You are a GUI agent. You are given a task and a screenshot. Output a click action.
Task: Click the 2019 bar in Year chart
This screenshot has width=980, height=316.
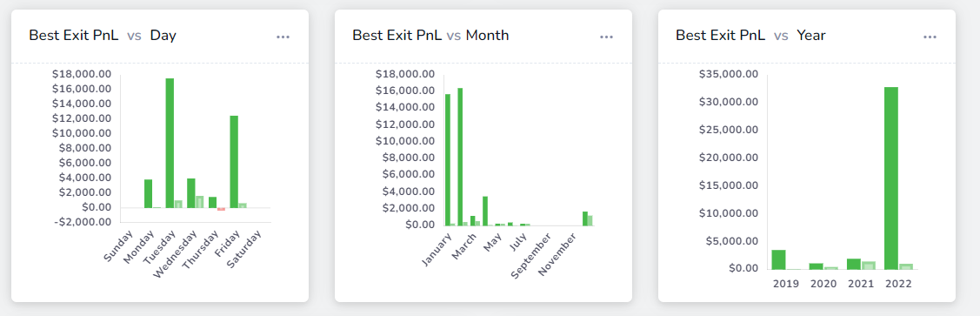[778, 259]
